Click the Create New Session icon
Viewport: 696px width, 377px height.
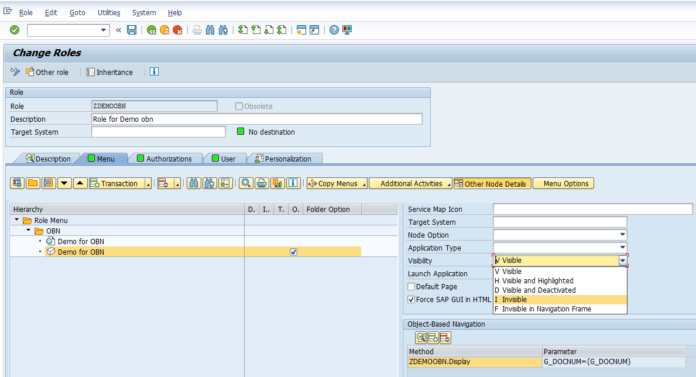tap(301, 30)
